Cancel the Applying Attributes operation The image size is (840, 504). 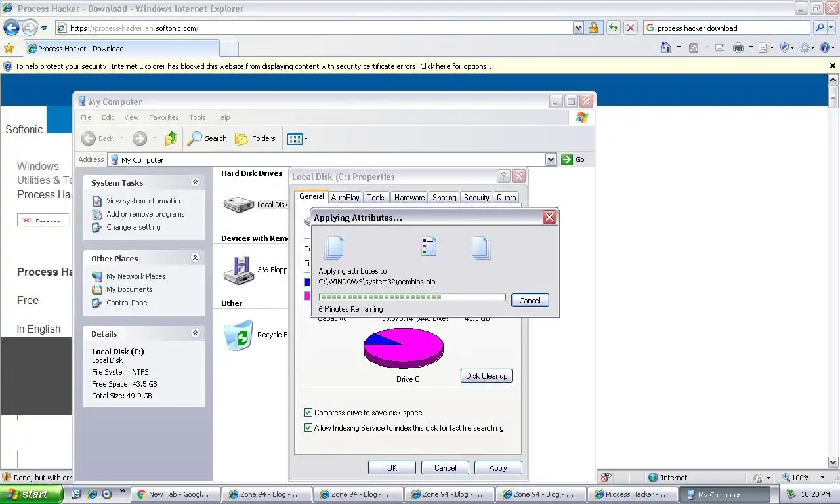pos(530,300)
